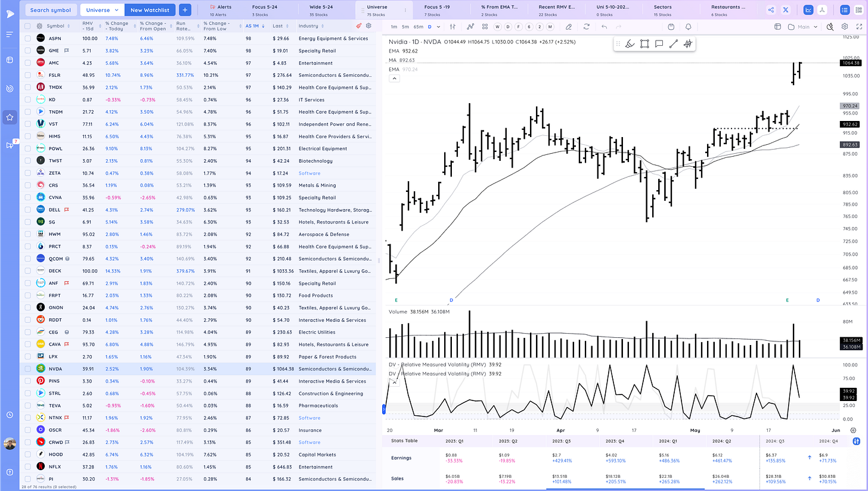Open the watchlist star icon in sidebar

tap(10, 117)
